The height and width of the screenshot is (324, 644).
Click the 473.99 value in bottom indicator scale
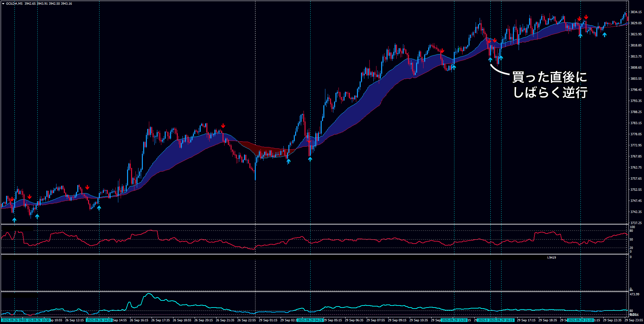[634, 294]
